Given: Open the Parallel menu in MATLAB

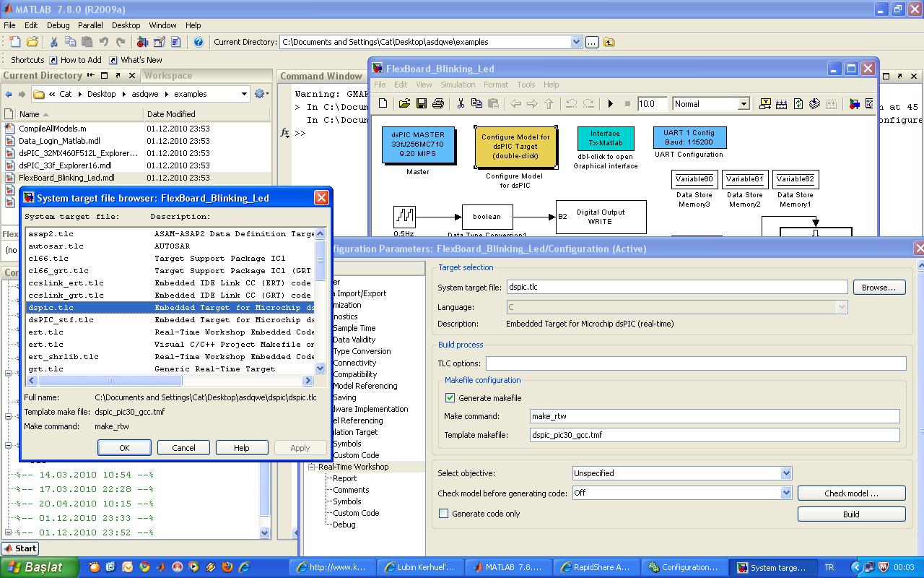Looking at the screenshot, I should 90,25.
